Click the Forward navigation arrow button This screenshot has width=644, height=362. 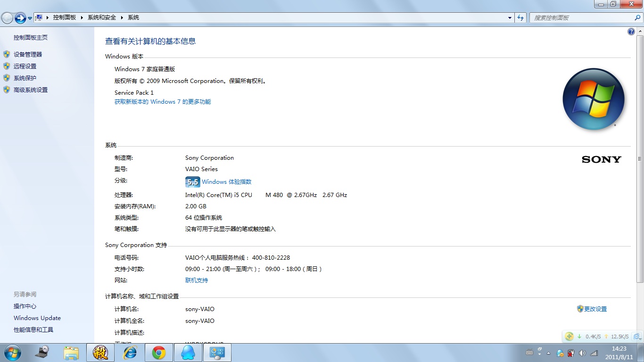pos(20,18)
